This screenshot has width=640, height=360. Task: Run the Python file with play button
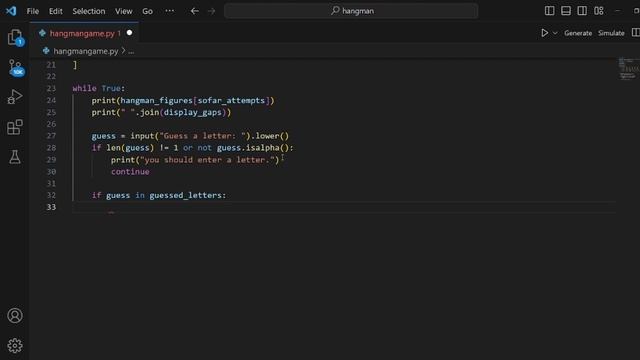click(544, 33)
